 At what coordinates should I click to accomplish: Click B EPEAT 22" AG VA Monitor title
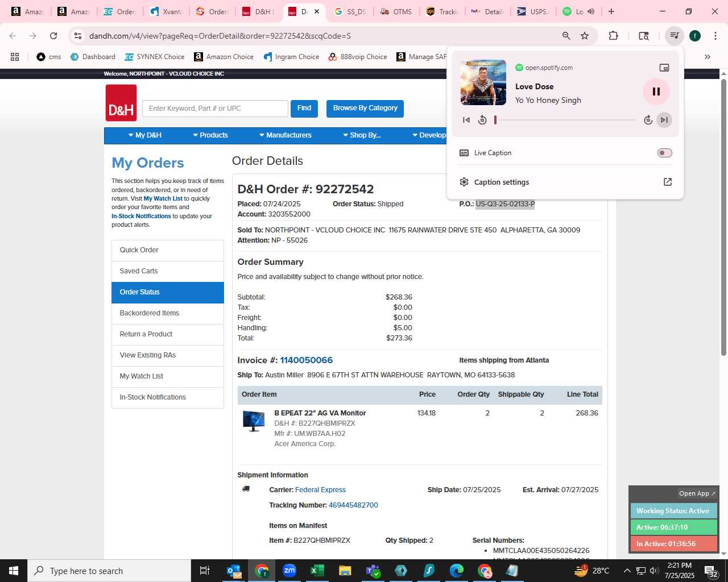coord(320,413)
